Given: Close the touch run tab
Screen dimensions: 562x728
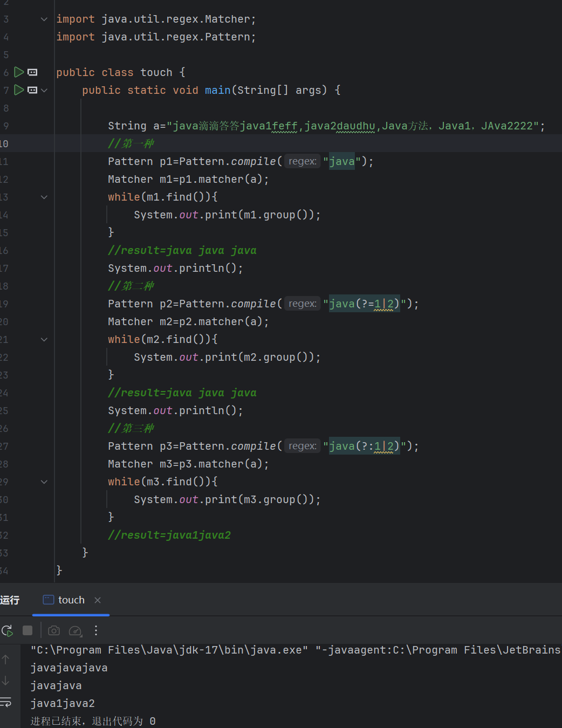Looking at the screenshot, I should (x=98, y=600).
